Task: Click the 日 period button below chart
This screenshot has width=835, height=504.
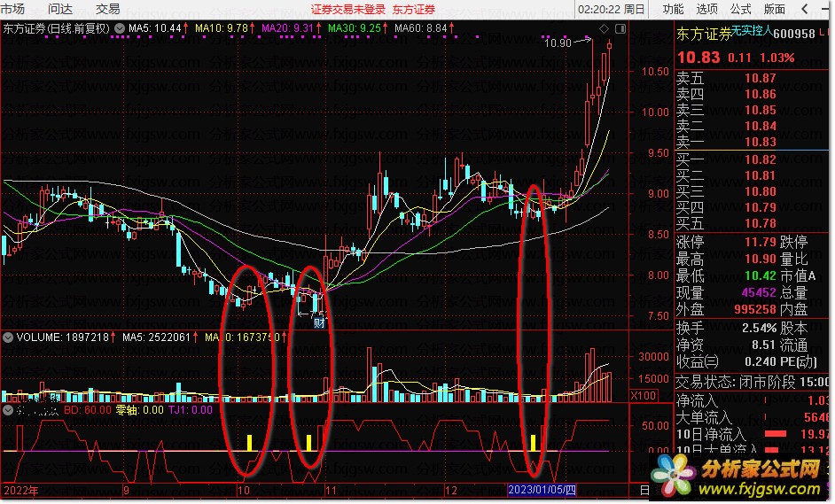Action: [644, 490]
